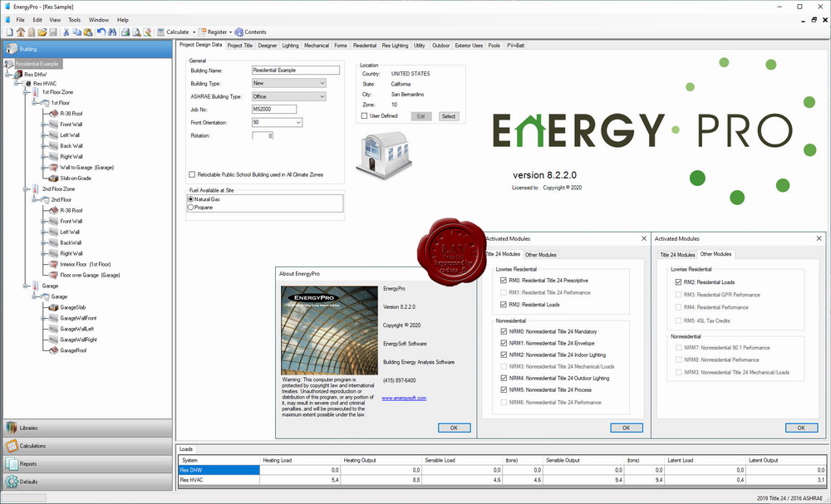Open the www.energysoft.com link

(x=404, y=398)
